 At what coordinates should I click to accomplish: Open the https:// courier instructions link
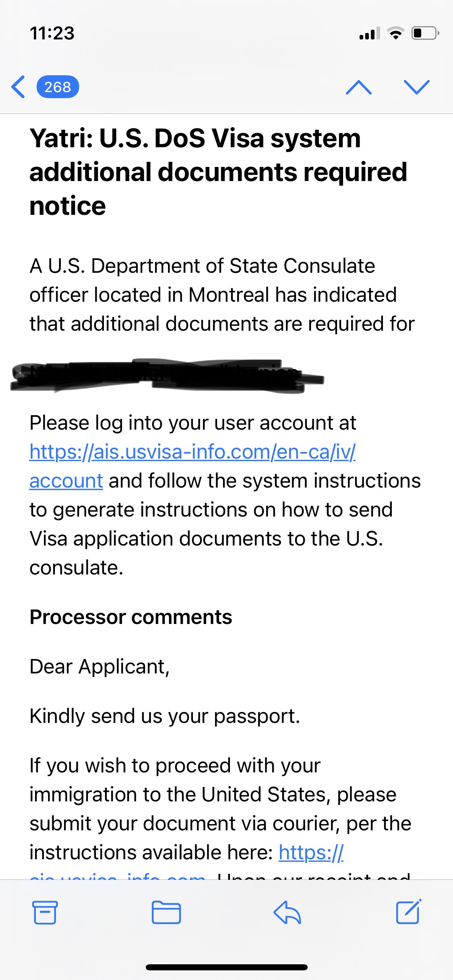pyautogui.click(x=311, y=852)
